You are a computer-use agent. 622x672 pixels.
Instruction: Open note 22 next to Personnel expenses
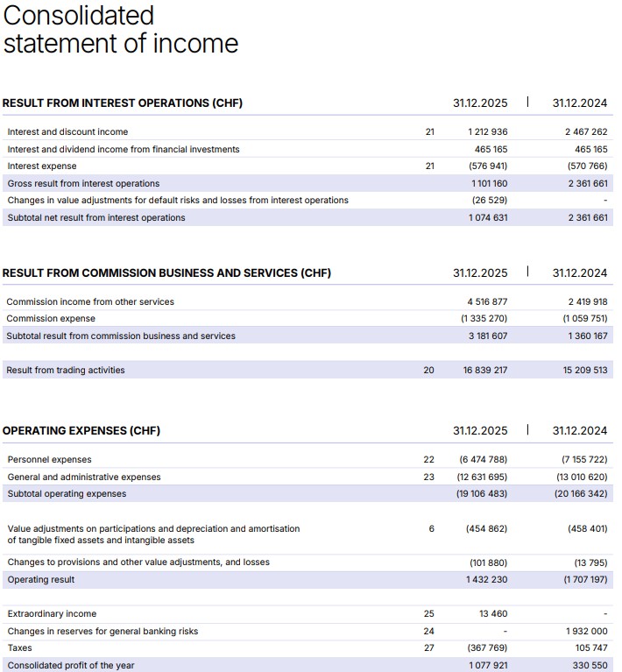(428, 459)
